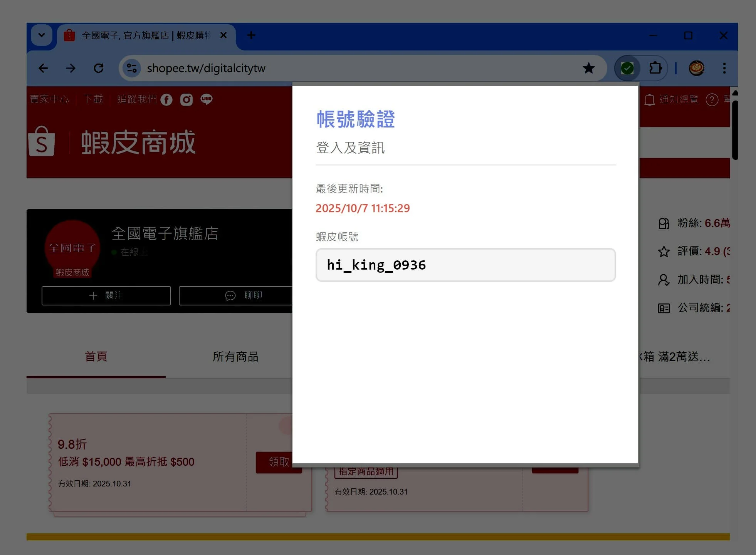View site information icon in address bar

pos(132,68)
